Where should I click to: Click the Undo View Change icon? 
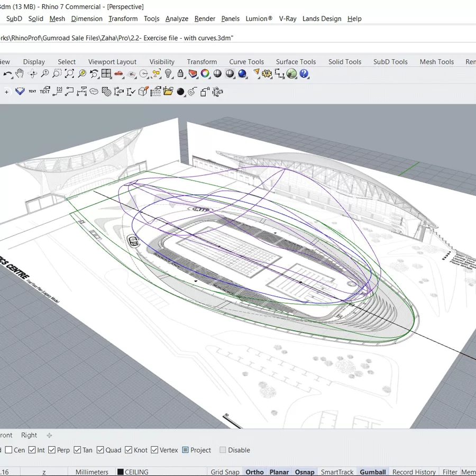tap(94, 74)
